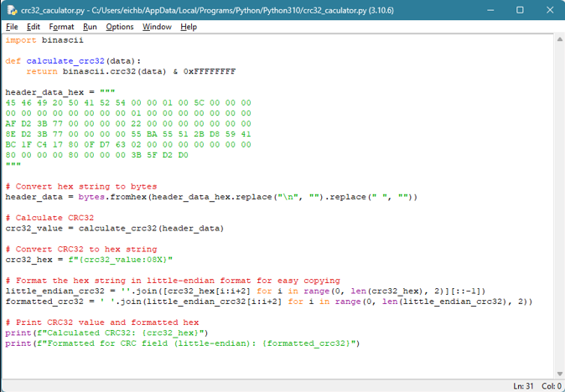The height and width of the screenshot is (392, 565).
Task: Open the File menu
Action: 12,27
